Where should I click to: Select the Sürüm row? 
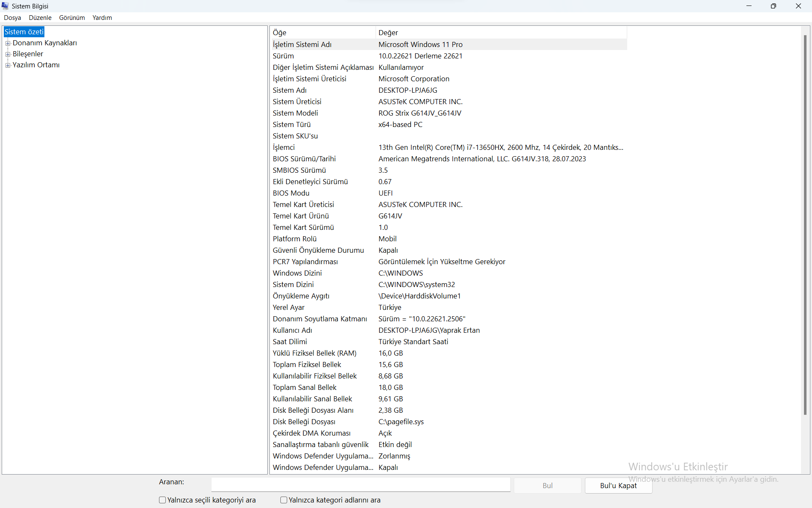pyautogui.click(x=449, y=56)
